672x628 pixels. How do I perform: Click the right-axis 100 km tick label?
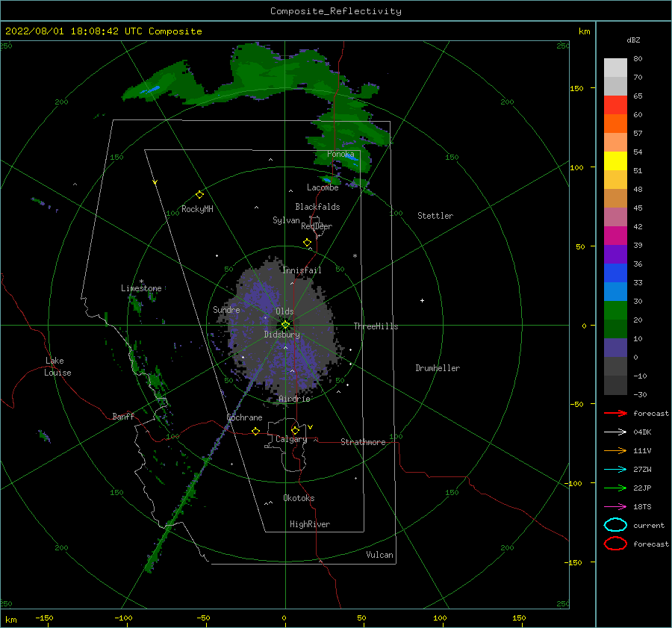click(x=576, y=167)
